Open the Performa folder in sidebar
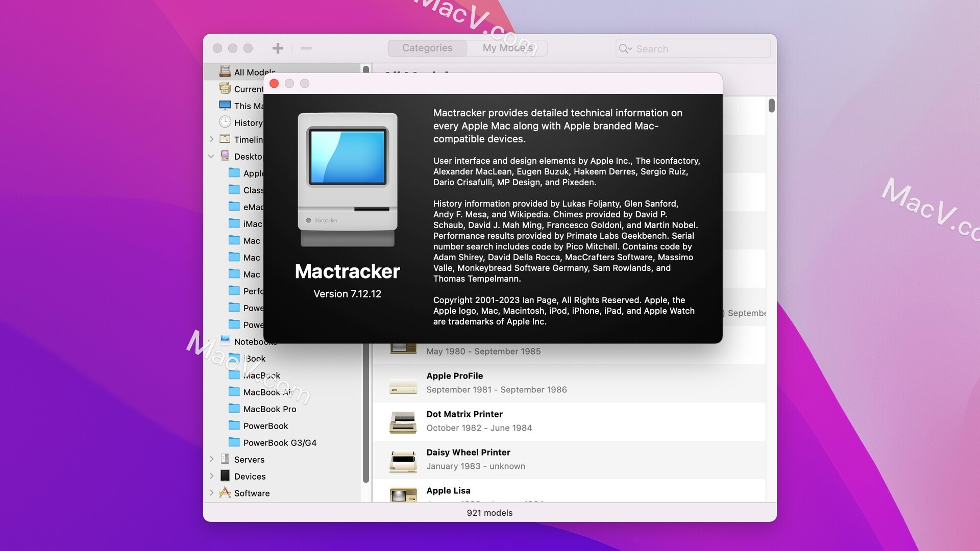Viewport: 980px width, 551px height. (234, 290)
